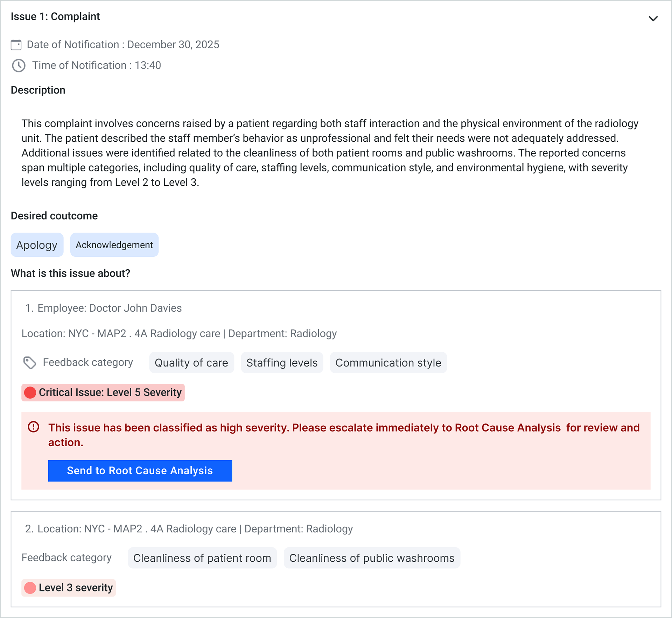Image resolution: width=672 pixels, height=618 pixels.
Task: Click the Cleanliness of public washrooms tag
Action: click(372, 558)
